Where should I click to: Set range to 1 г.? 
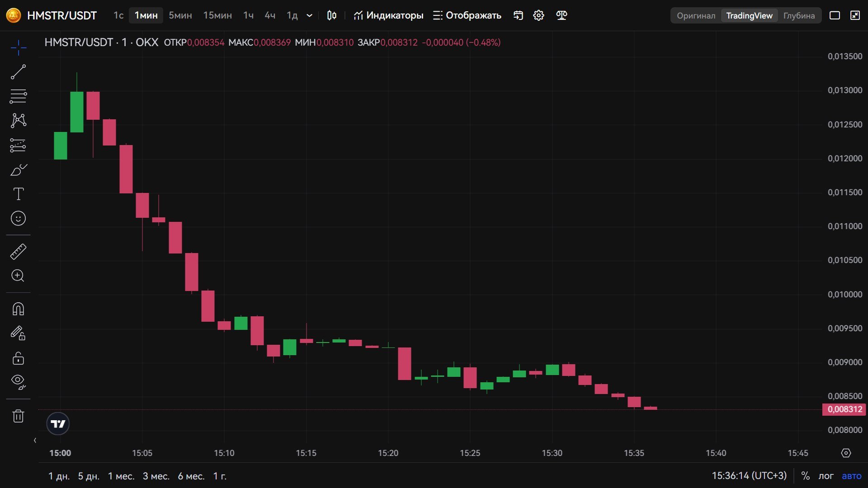point(220,476)
